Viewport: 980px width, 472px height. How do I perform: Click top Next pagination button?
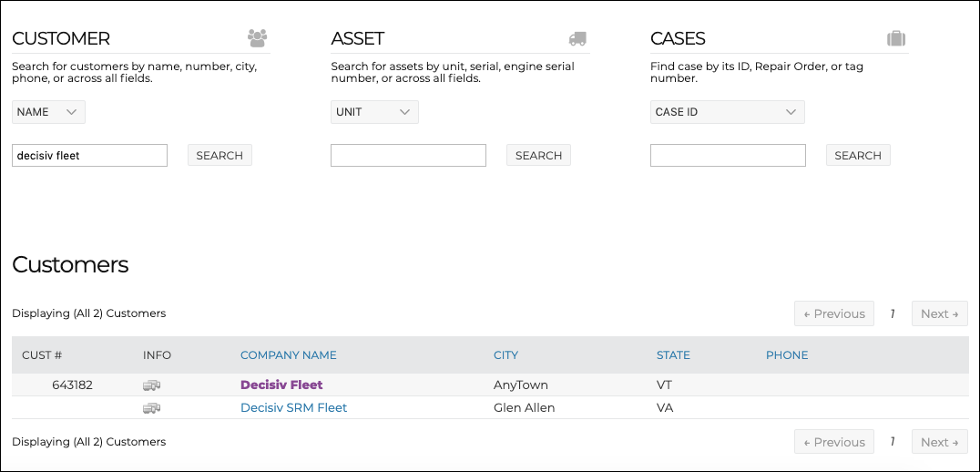[939, 313]
